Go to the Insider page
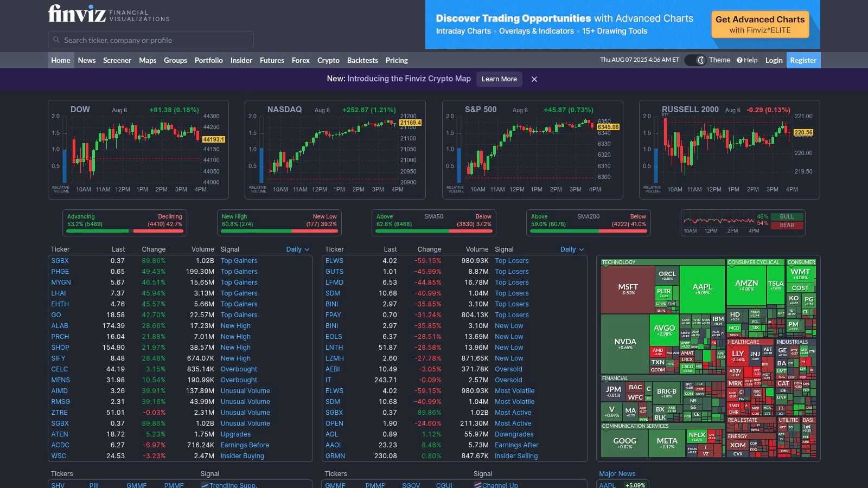The width and height of the screenshot is (868, 488). tap(241, 60)
